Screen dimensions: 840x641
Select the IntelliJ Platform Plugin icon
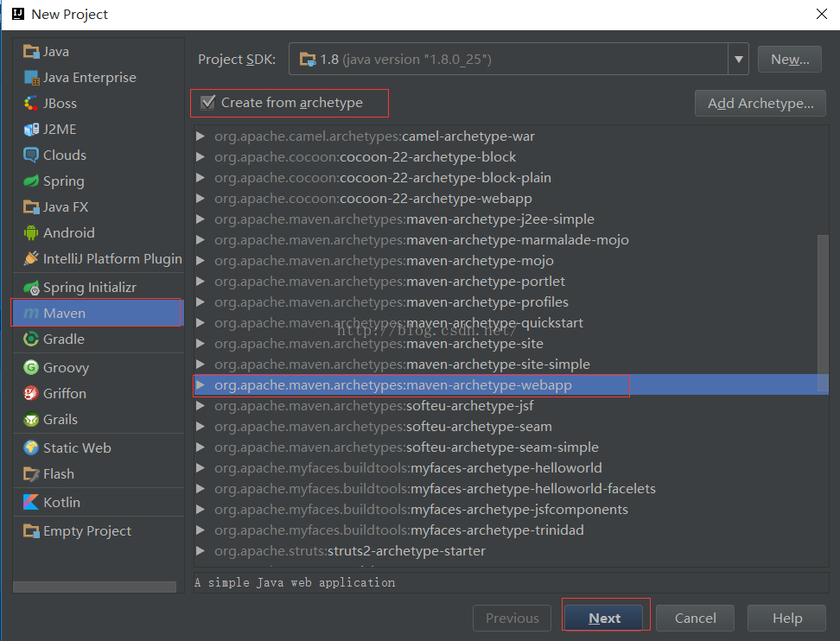(x=31, y=258)
